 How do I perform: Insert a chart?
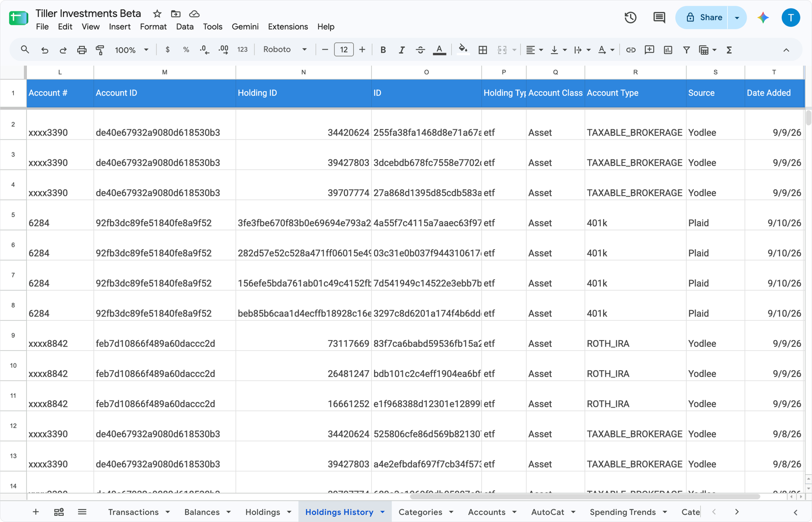pos(668,50)
